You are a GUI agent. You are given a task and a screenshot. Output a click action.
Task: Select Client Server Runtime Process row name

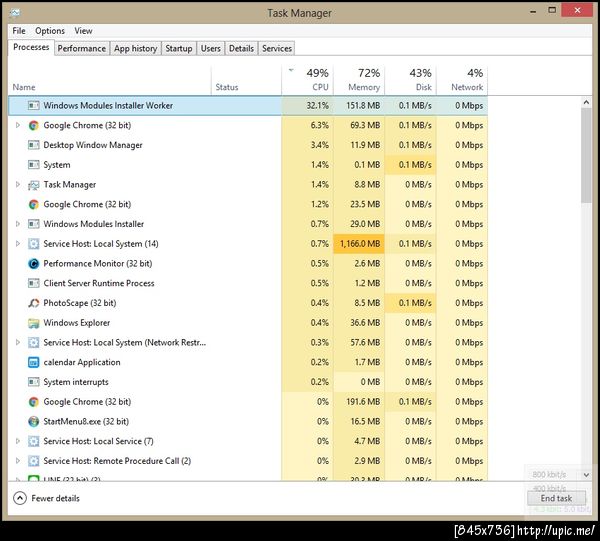pyautogui.click(x=99, y=283)
